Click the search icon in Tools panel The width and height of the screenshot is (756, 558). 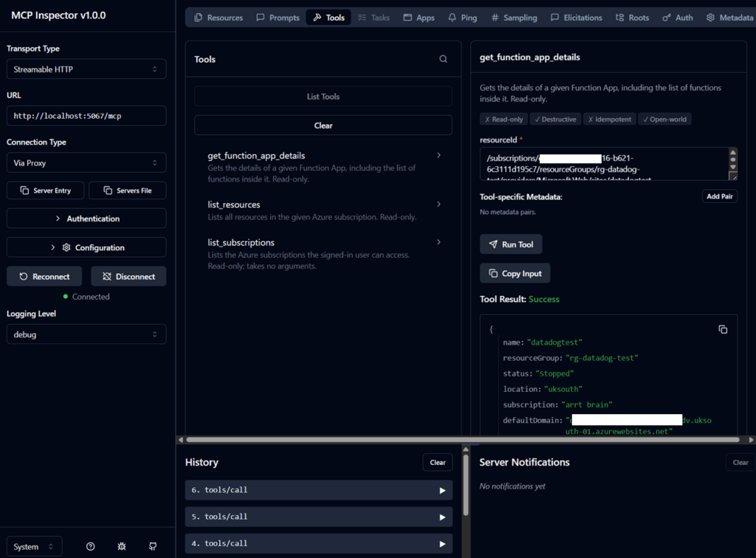(x=443, y=59)
